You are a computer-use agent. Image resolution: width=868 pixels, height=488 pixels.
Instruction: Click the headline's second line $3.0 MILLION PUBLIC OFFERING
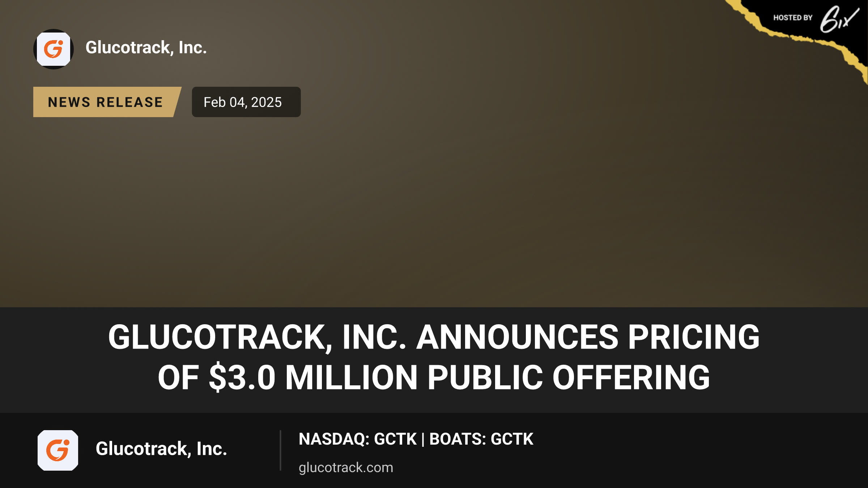click(459, 377)
